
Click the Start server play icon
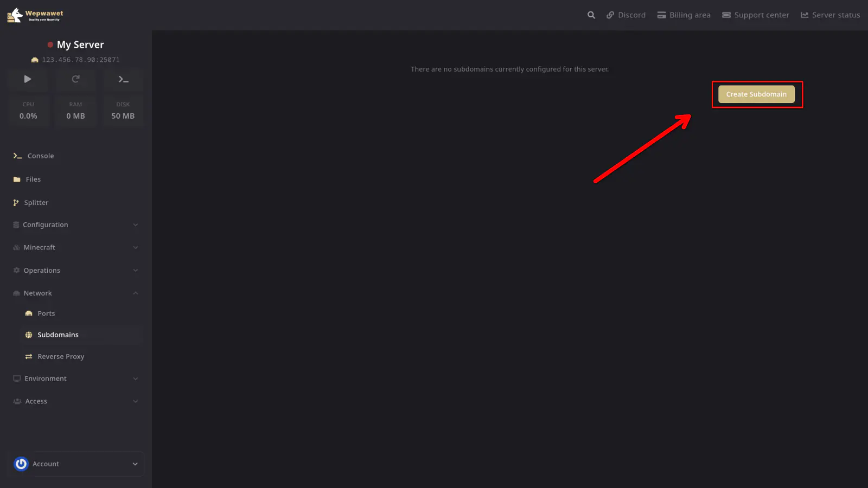click(28, 79)
